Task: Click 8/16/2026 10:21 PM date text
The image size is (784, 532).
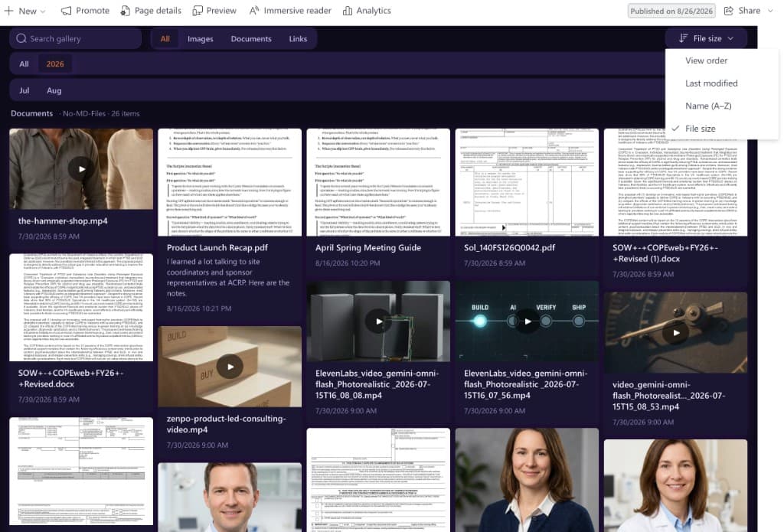Action: [x=199, y=308]
